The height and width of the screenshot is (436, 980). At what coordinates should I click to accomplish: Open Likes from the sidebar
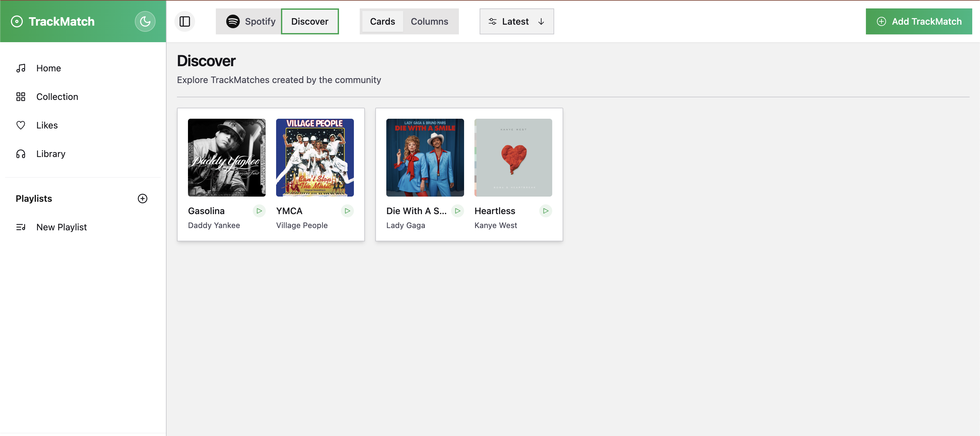(83, 125)
